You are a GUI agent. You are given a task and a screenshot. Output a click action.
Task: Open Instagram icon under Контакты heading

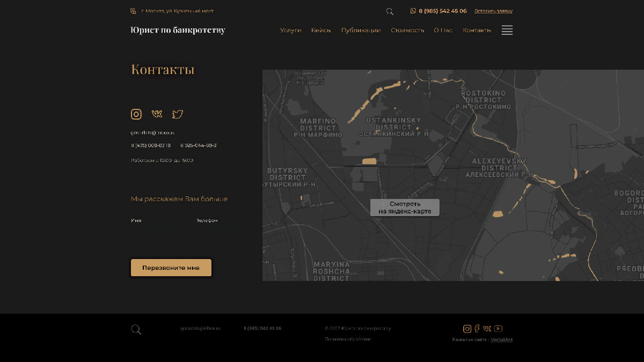coord(136,114)
